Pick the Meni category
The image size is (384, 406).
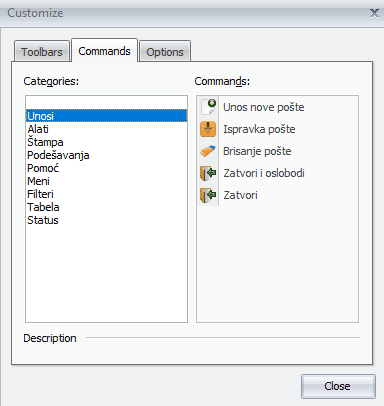click(38, 181)
